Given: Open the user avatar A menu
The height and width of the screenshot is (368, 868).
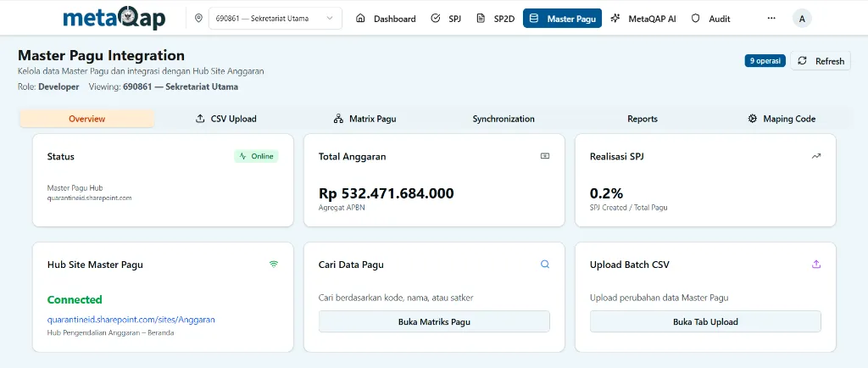Looking at the screenshot, I should 802,19.
